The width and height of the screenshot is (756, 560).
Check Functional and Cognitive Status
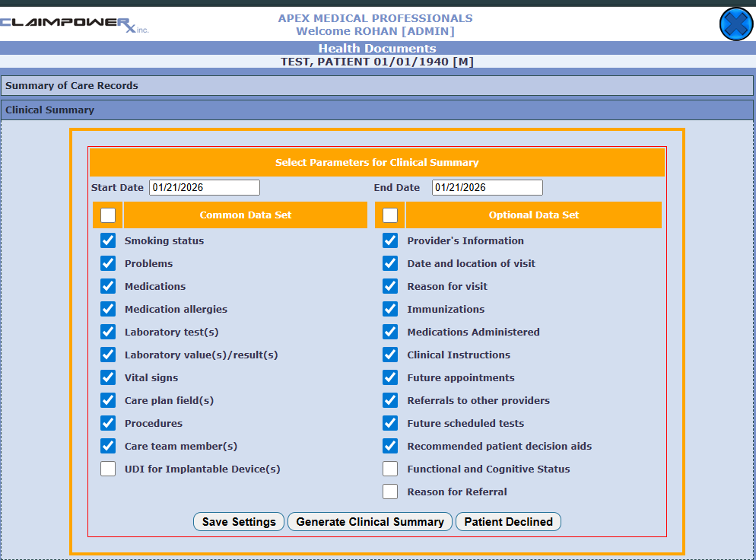click(390, 469)
